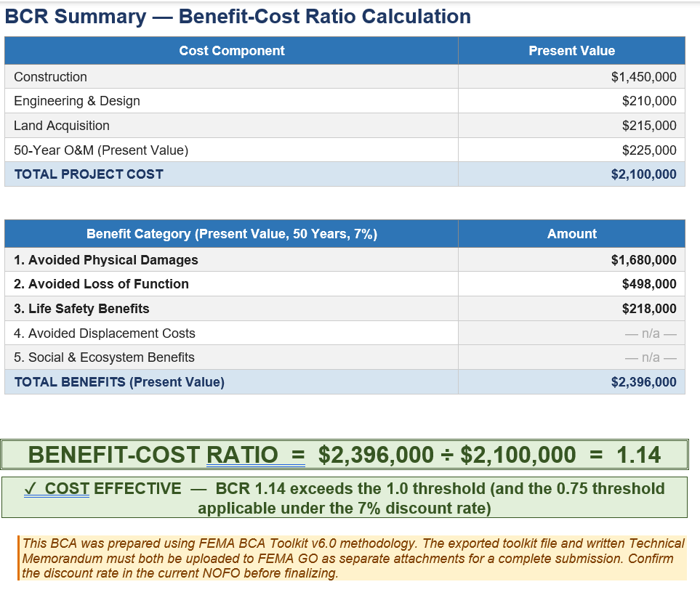
Task: Select the Life Safety Benefits row label
Action: click(x=81, y=308)
